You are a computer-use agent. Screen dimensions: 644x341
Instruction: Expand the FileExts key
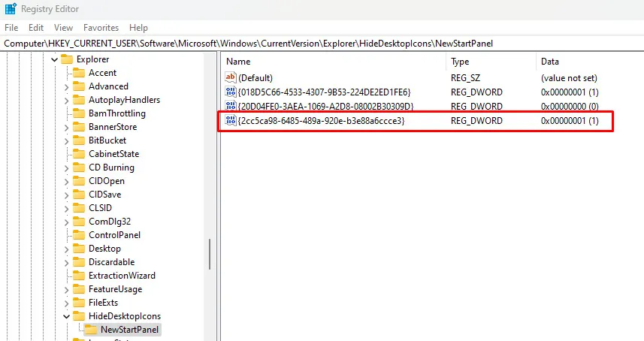[67, 303]
